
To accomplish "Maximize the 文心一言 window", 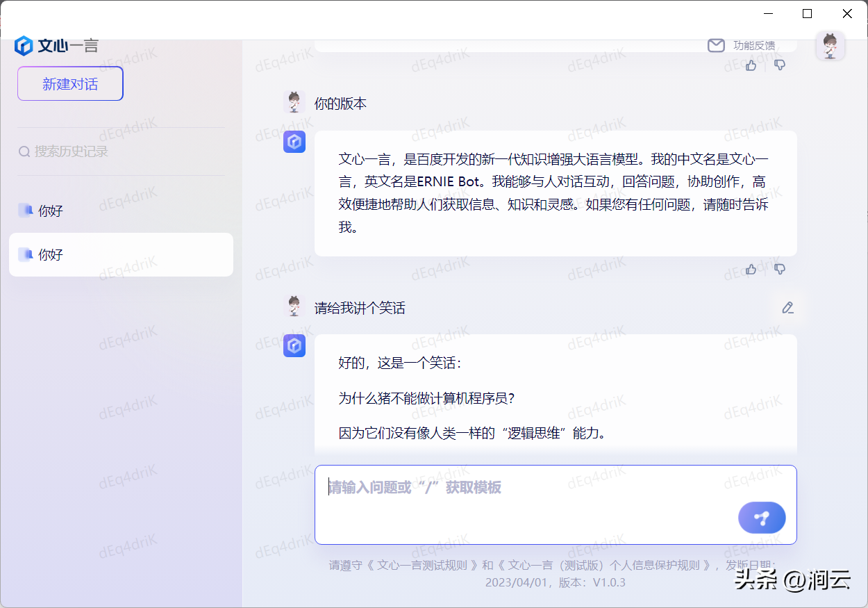I will tap(807, 13).
